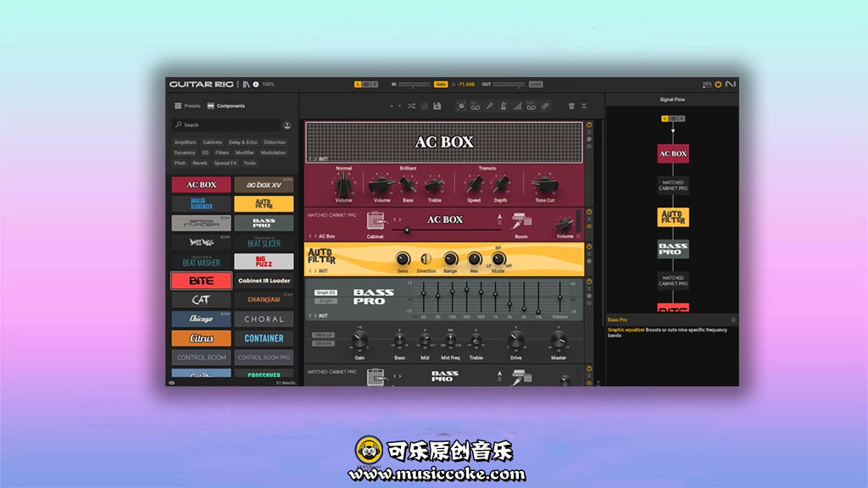868x488 pixels.
Task: Select the Room microphone icon in AC Box cabinet
Action: point(521,221)
